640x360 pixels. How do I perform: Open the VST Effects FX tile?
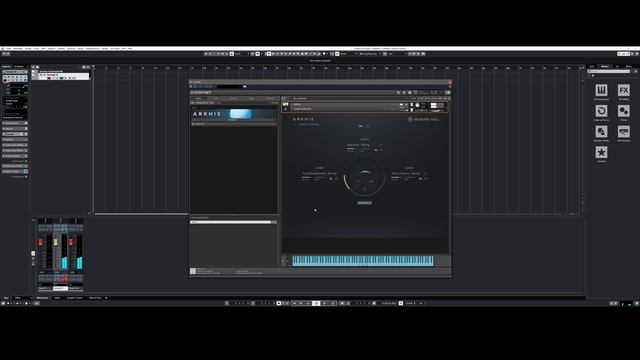point(623,91)
